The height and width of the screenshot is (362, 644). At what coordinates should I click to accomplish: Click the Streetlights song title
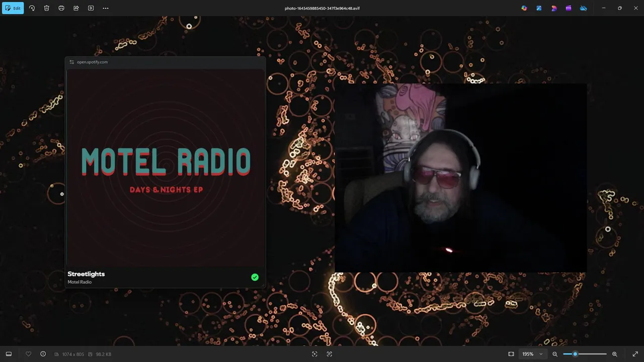[x=86, y=274]
